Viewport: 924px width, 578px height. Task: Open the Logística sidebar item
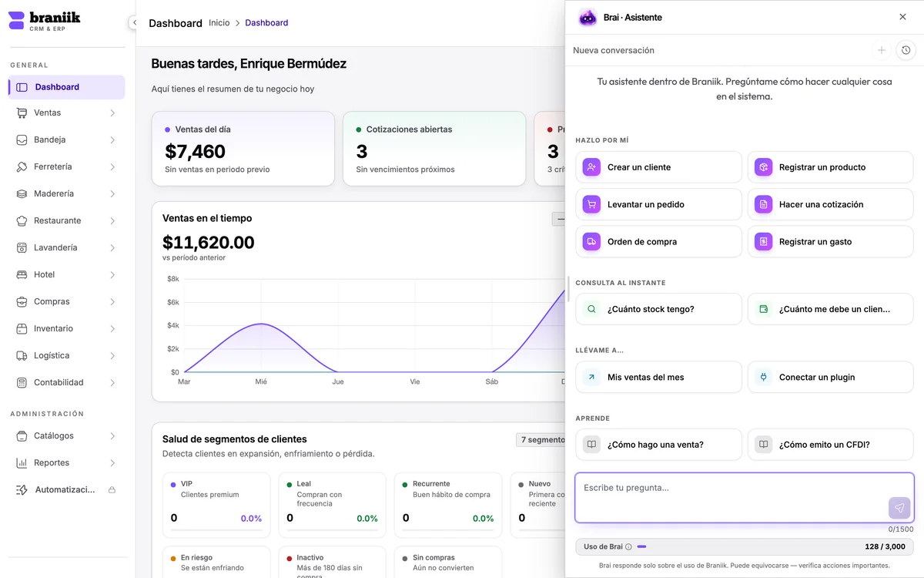pos(66,355)
